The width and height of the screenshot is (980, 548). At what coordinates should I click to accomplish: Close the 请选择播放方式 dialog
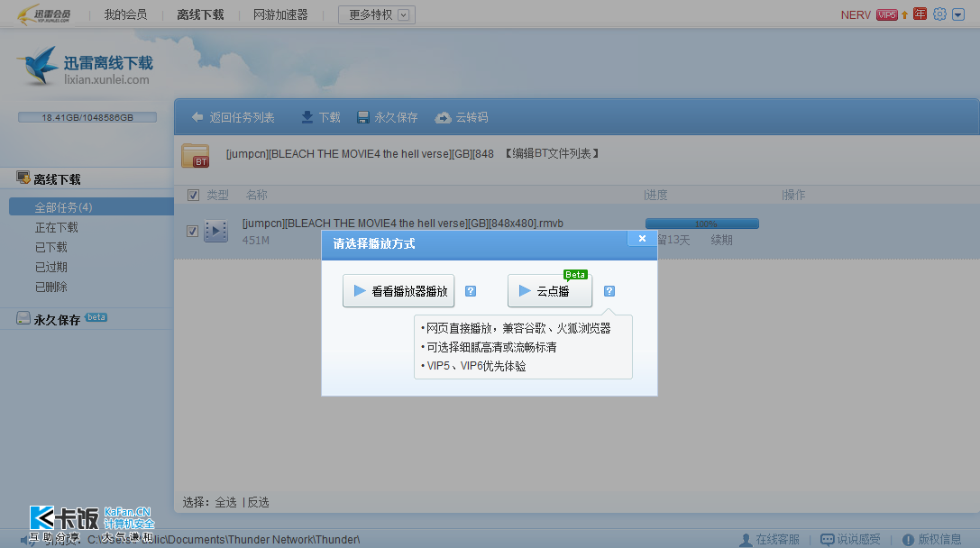[642, 239]
